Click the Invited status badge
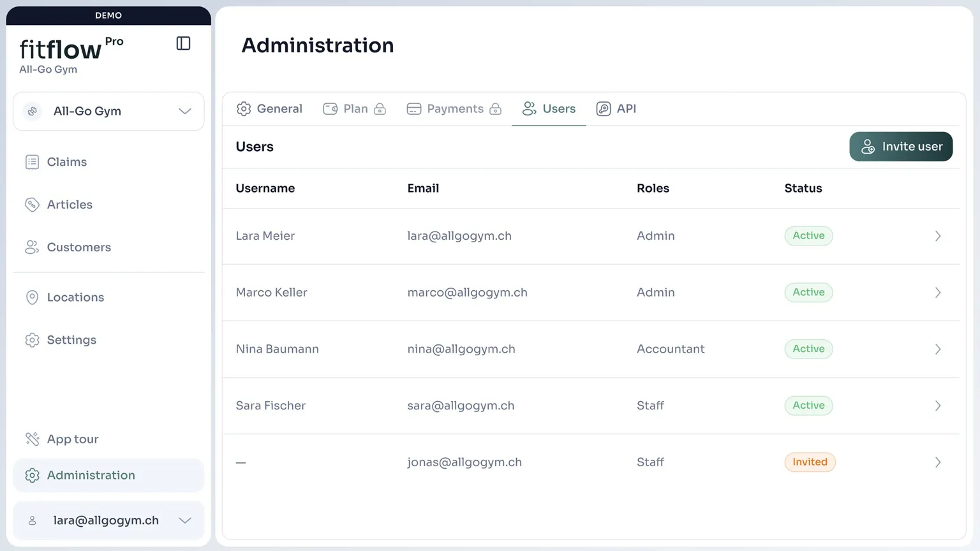980x551 pixels. coord(810,462)
